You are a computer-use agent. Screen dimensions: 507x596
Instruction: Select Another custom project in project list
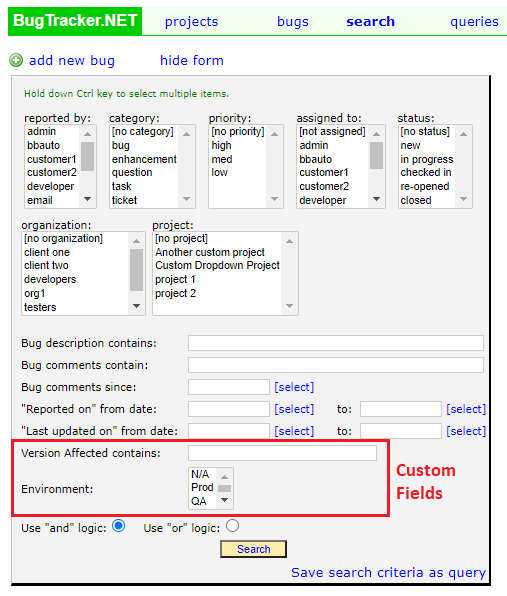pos(210,253)
